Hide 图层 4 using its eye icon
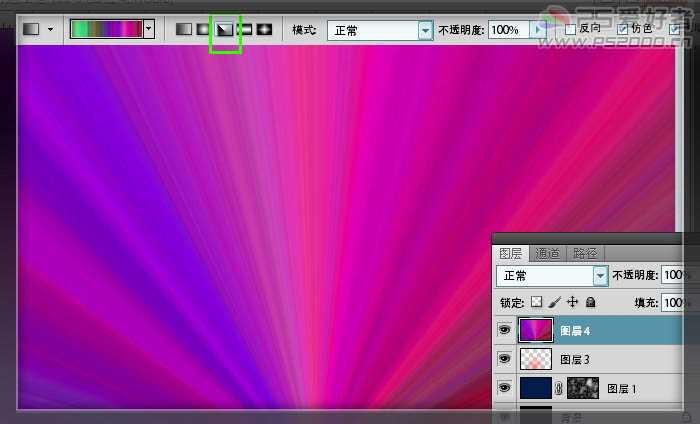Viewport: 700px width, 424px height. point(504,330)
